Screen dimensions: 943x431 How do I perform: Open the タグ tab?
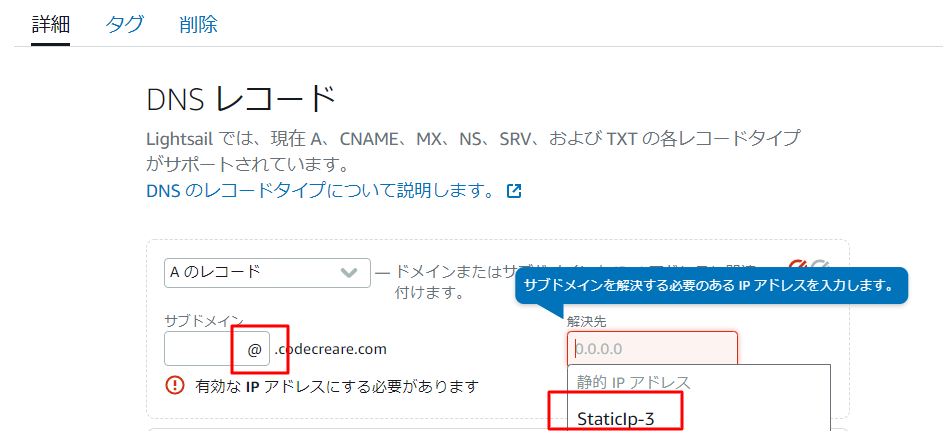pyautogui.click(x=125, y=25)
